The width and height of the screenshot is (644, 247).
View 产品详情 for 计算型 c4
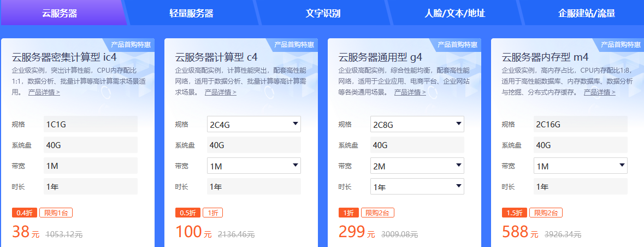[x=221, y=92]
